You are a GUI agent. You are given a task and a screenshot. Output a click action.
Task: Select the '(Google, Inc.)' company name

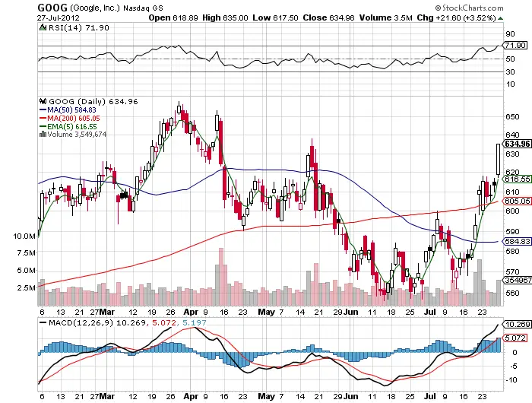point(95,8)
